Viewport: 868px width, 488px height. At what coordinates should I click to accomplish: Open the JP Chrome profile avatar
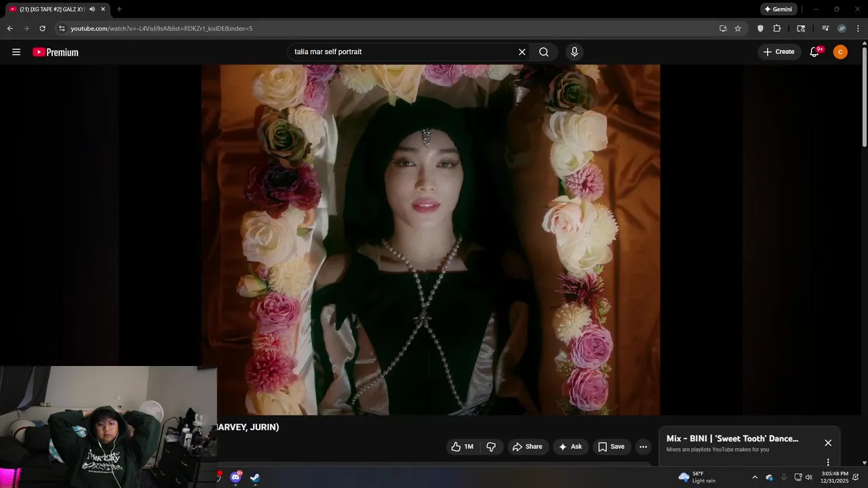point(842,28)
